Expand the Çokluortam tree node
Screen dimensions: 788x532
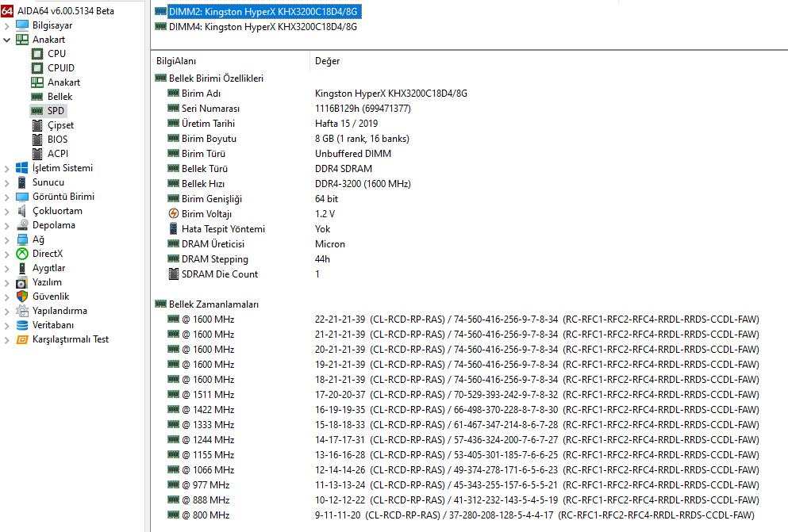(7, 212)
